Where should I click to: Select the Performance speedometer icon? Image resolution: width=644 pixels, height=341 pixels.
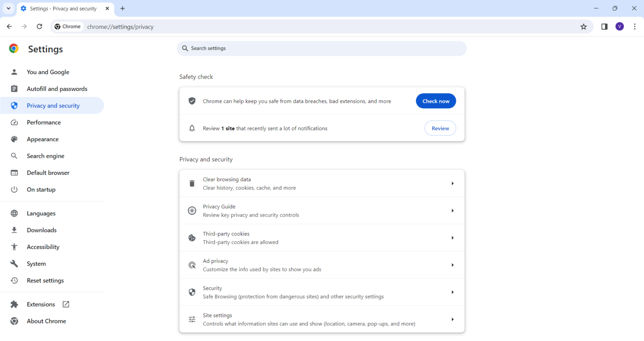tap(14, 122)
